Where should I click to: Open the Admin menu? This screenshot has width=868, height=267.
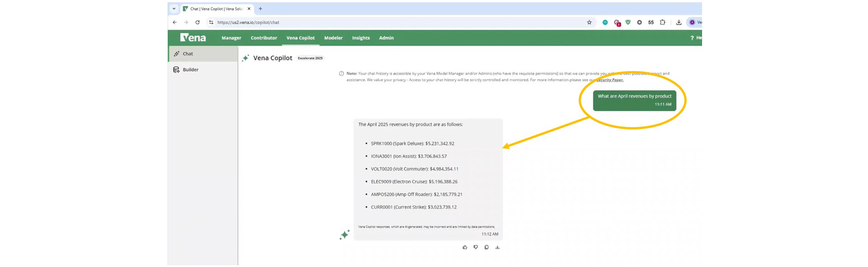click(x=386, y=38)
